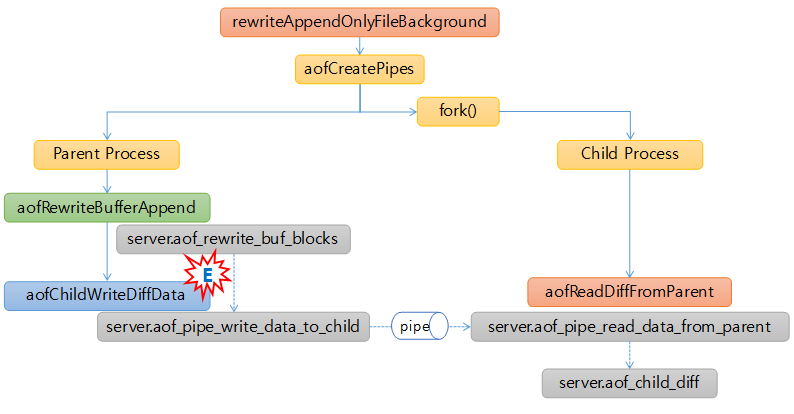
Task: Click the red starburst E marker
Action: [207, 275]
